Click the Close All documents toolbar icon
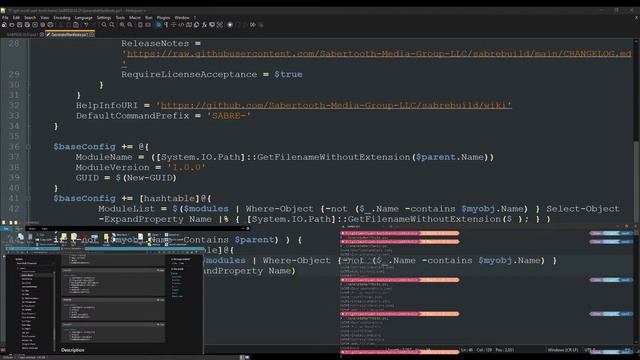Image resolution: width=640 pixels, height=360 pixels. 42,25
